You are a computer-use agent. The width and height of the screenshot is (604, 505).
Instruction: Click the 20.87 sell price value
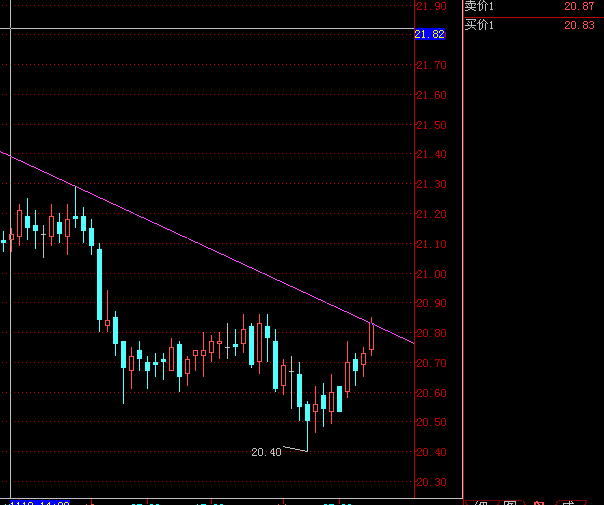pyautogui.click(x=579, y=6)
